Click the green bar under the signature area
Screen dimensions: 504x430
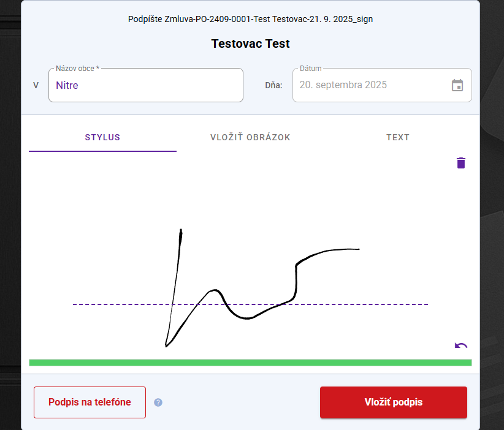tap(250, 363)
